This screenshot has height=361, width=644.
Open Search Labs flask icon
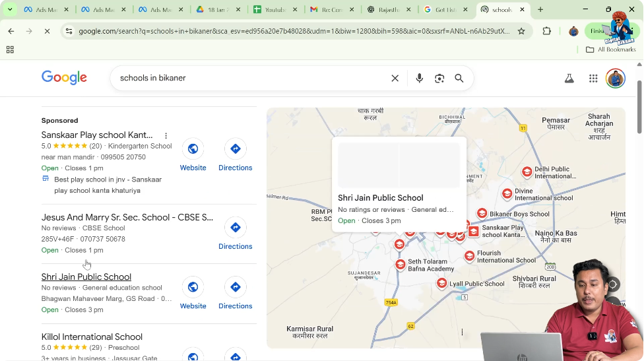click(x=569, y=78)
